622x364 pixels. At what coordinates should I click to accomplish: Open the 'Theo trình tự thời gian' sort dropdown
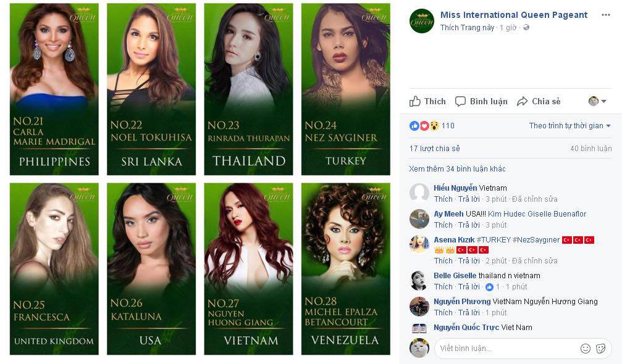point(569,126)
